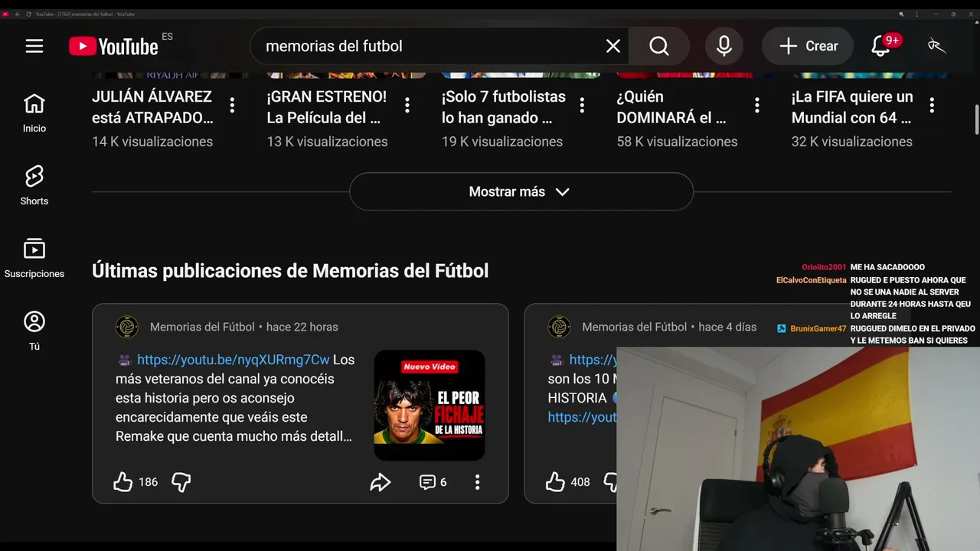Image resolution: width=980 pixels, height=551 pixels.
Task: Click the 14 K visualizaciones count
Action: click(x=152, y=142)
